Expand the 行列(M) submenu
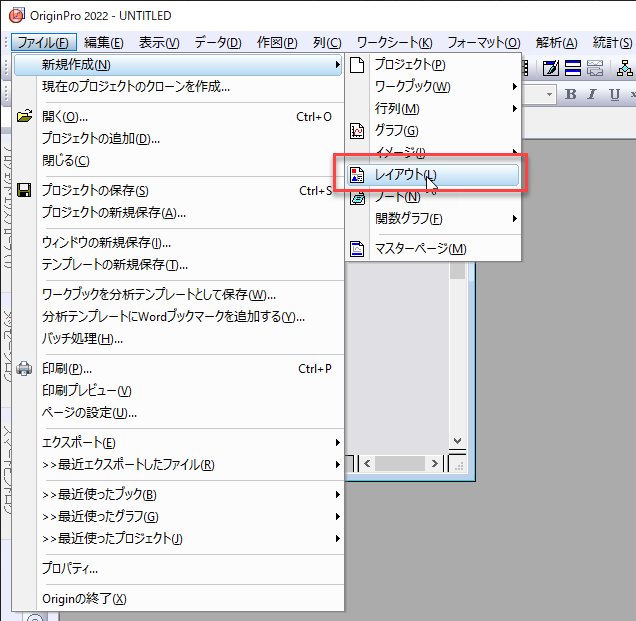Viewport: 636px width, 621px height. [x=433, y=108]
